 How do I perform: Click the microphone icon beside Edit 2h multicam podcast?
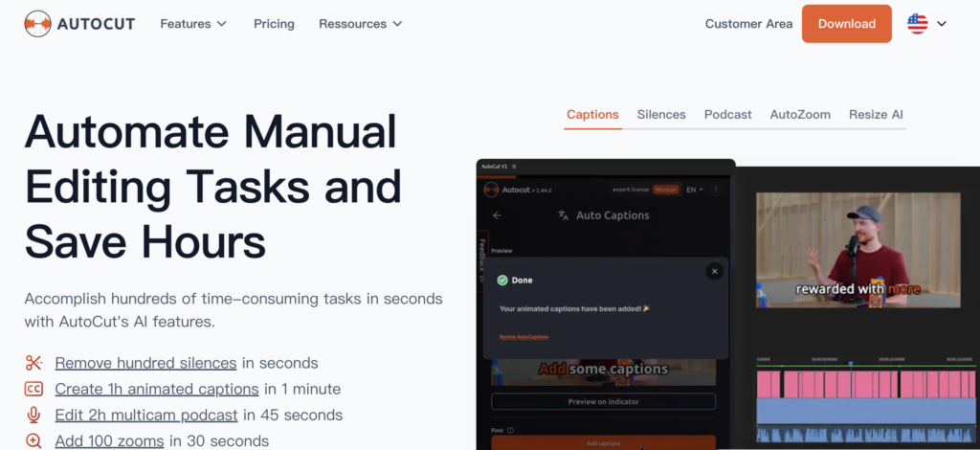[x=33, y=415]
